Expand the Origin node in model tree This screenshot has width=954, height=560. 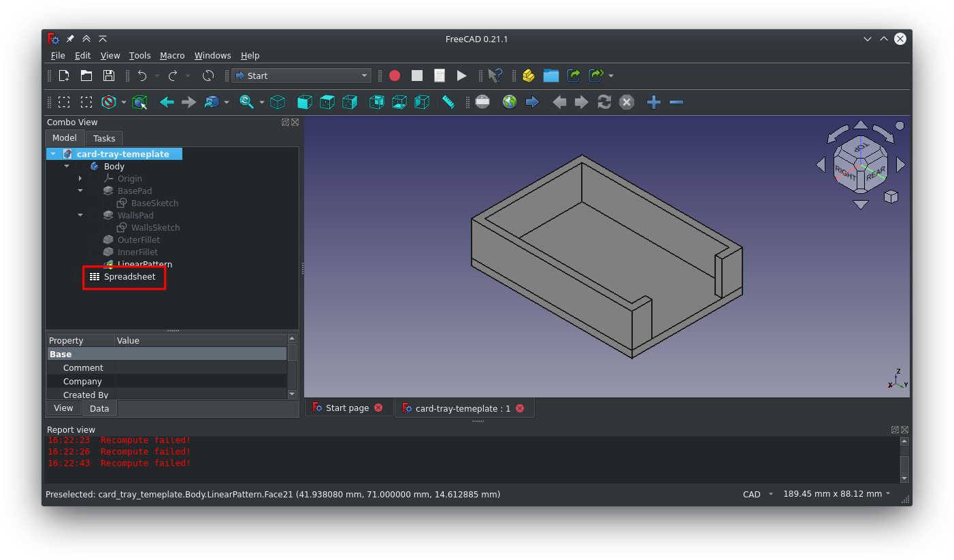[80, 179]
